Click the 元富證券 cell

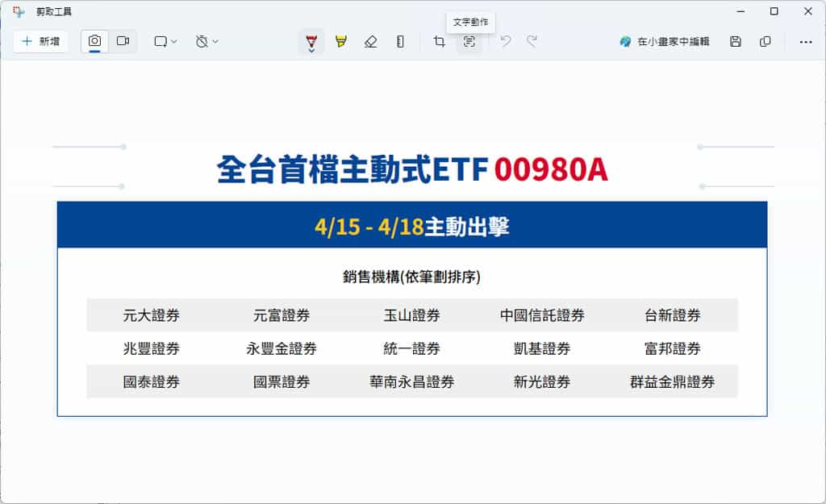pyautogui.click(x=282, y=315)
